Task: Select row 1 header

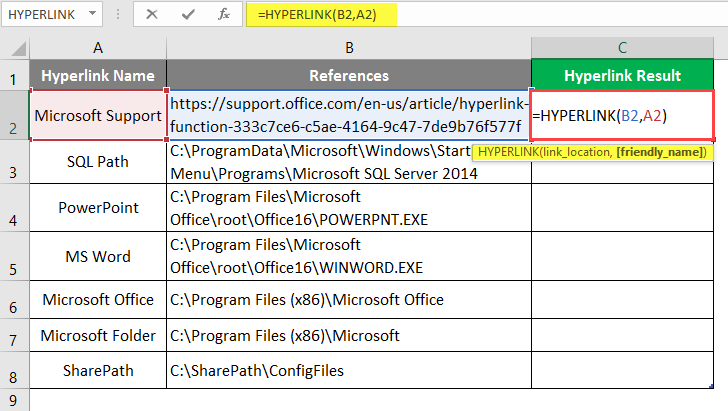Action: pyautogui.click(x=13, y=75)
